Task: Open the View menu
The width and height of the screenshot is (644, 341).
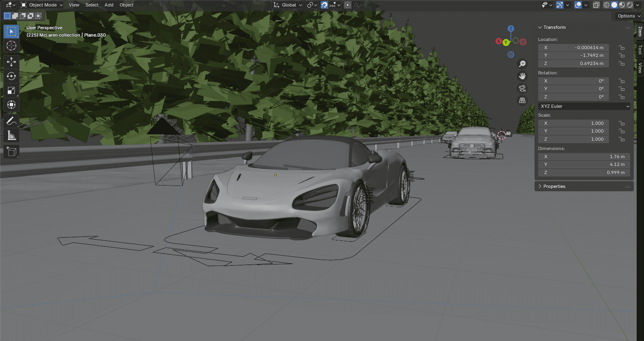Action: (x=74, y=5)
